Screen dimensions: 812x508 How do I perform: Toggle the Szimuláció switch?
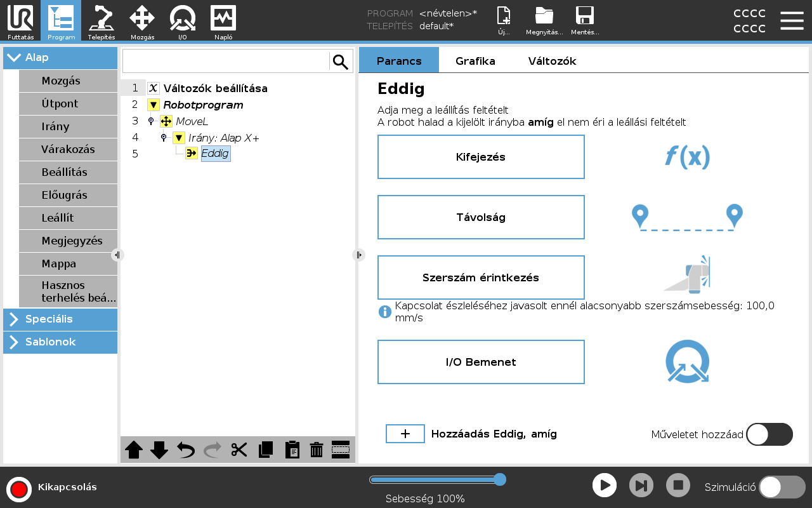point(782,487)
